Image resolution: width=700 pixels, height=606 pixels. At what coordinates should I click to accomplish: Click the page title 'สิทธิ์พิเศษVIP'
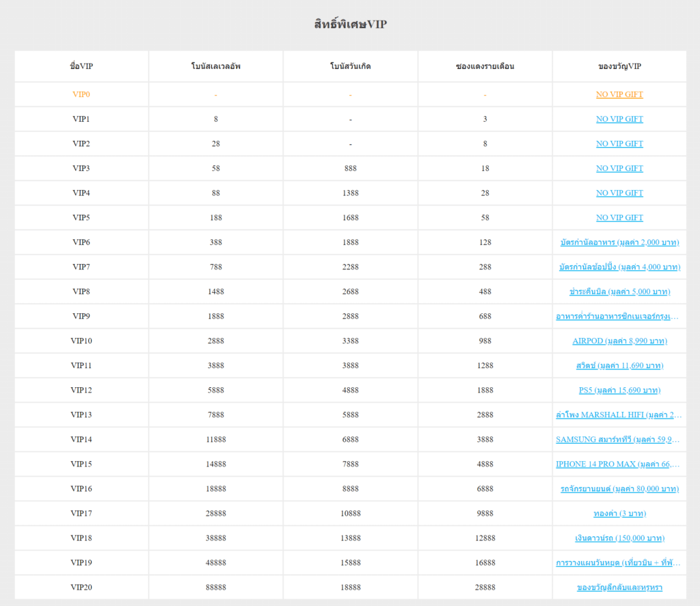(351, 24)
